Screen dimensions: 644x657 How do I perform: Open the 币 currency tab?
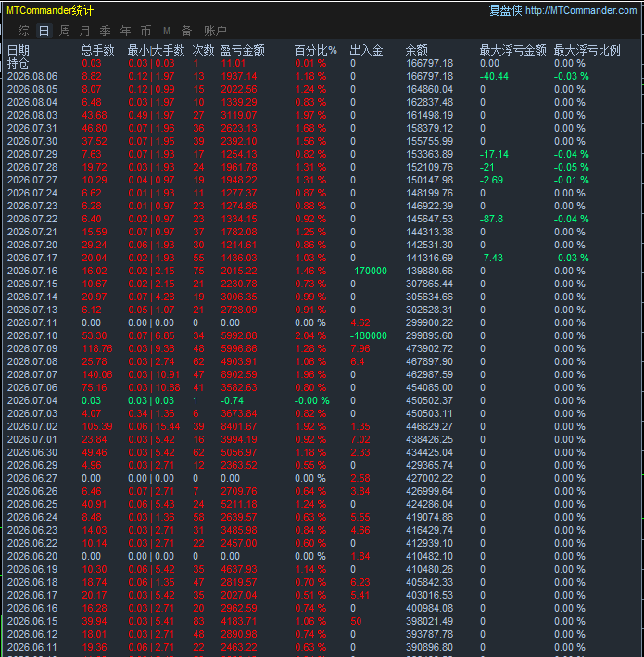(145, 31)
